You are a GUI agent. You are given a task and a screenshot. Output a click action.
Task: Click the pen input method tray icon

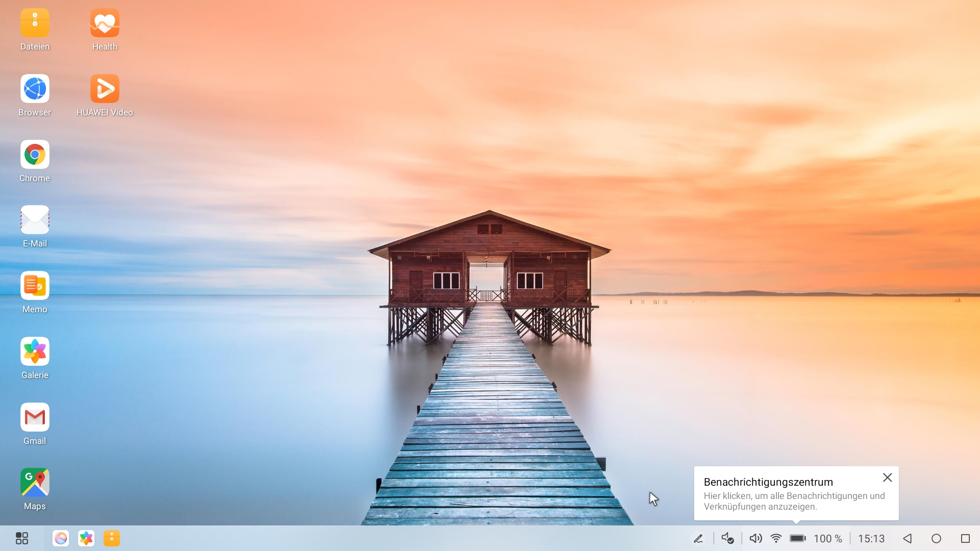(x=698, y=538)
